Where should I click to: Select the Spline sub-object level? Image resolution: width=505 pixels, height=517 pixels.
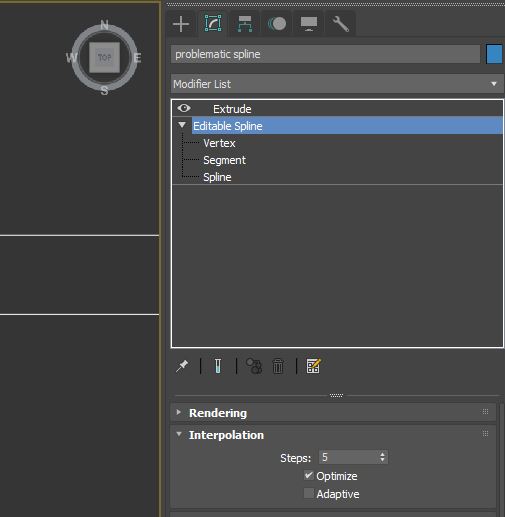tap(217, 177)
